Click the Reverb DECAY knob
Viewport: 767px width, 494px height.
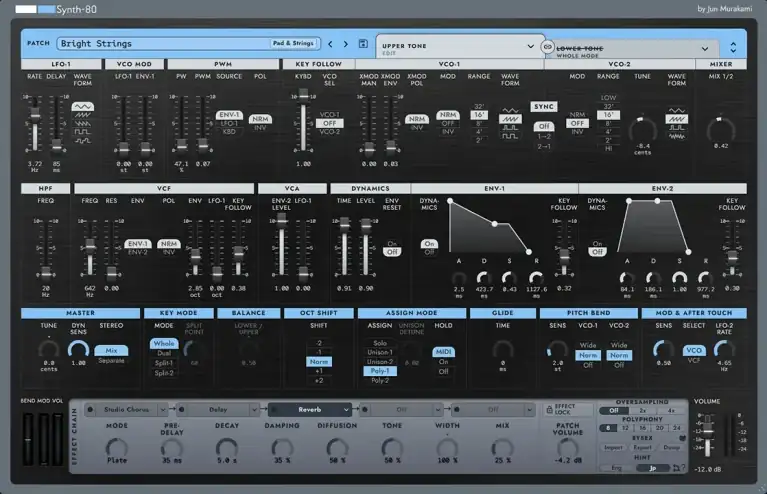226,448
